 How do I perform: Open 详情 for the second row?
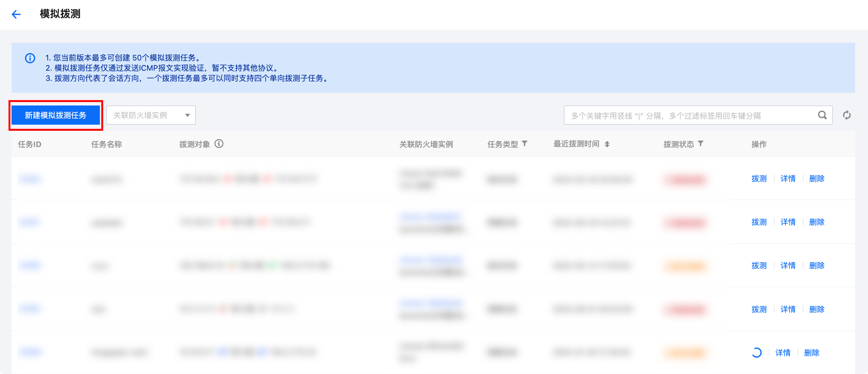[x=788, y=222]
